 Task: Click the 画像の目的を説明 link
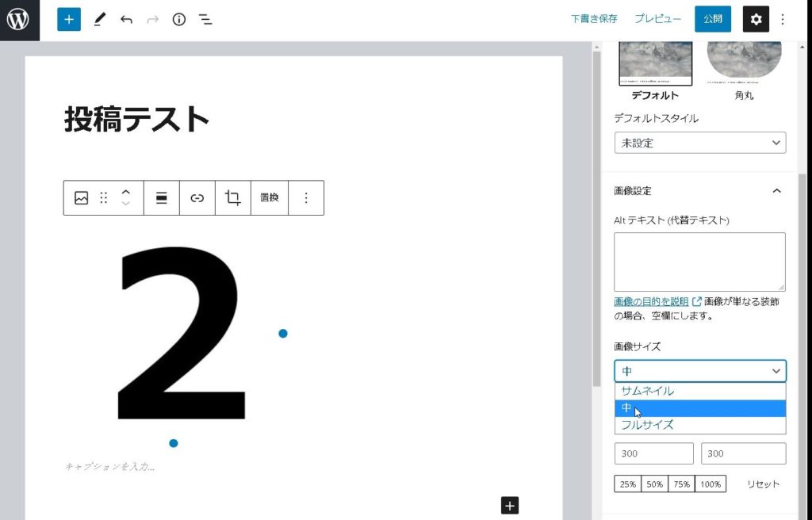[x=652, y=301]
